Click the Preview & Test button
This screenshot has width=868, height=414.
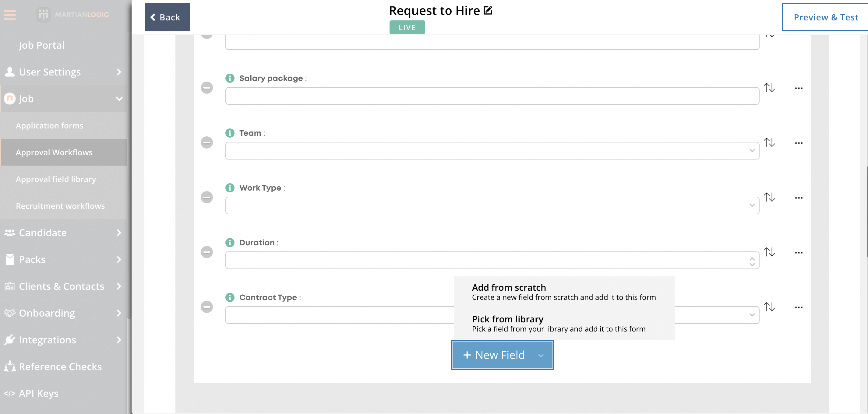coord(825,17)
